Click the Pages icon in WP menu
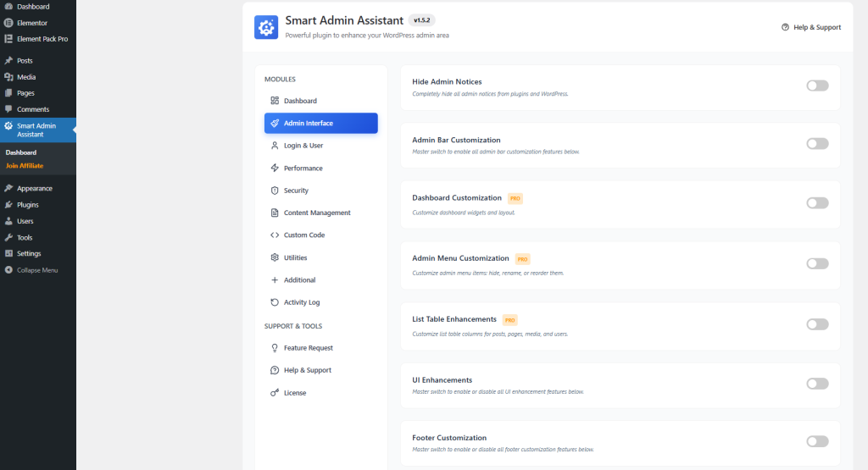The image size is (868, 470). tap(8, 93)
